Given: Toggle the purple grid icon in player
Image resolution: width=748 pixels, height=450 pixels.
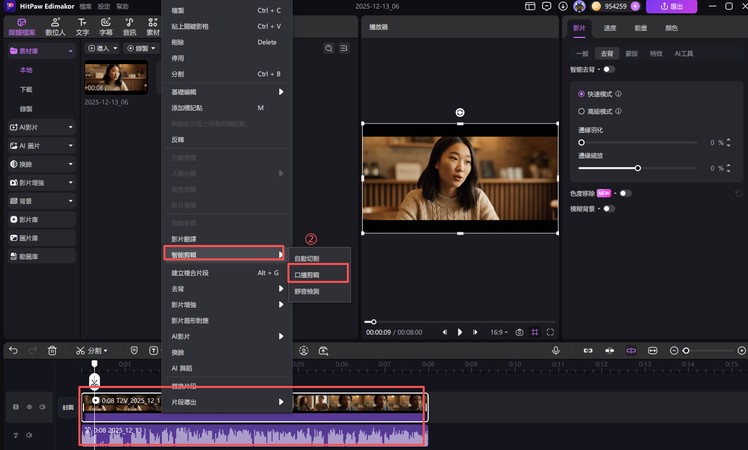Looking at the screenshot, I should (x=535, y=332).
